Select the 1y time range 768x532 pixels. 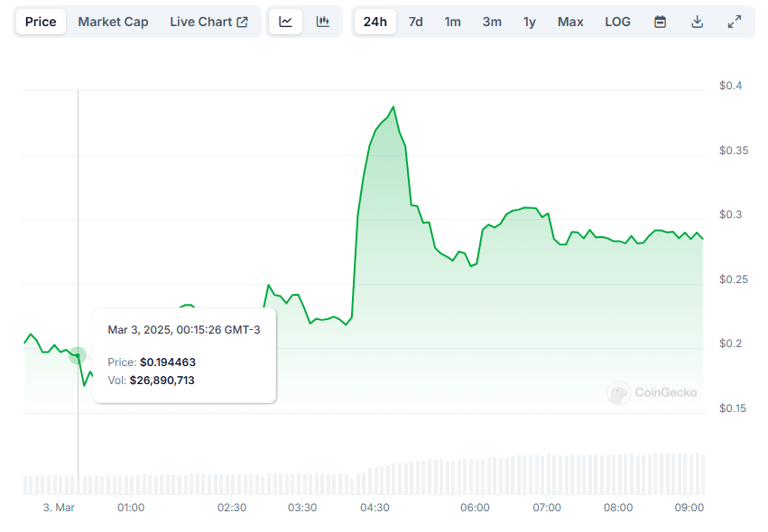click(530, 21)
